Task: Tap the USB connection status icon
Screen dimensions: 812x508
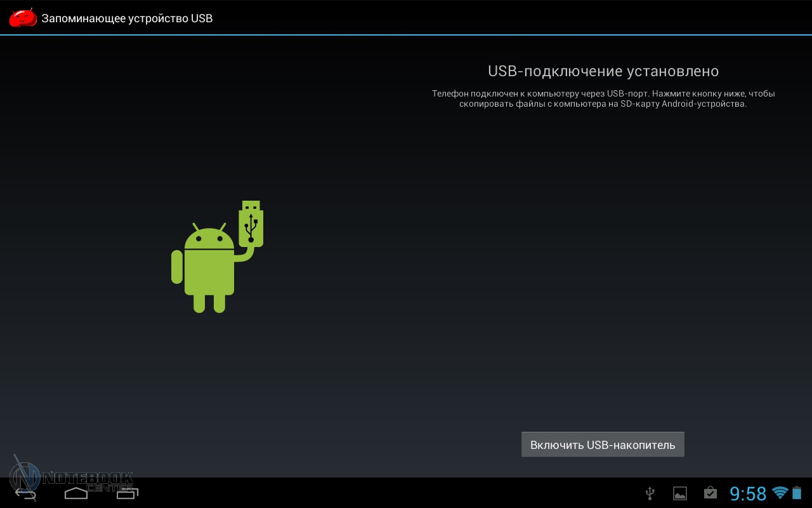Action: point(650,493)
